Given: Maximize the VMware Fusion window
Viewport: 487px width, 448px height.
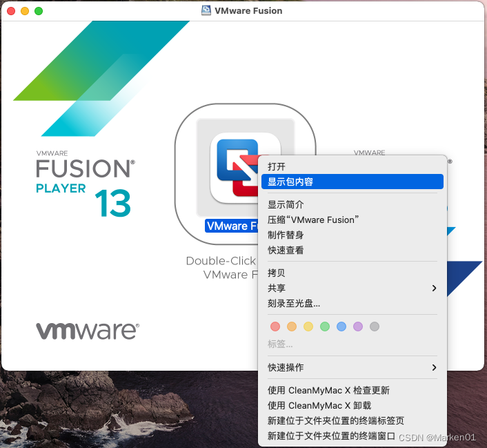Looking at the screenshot, I should point(39,11).
